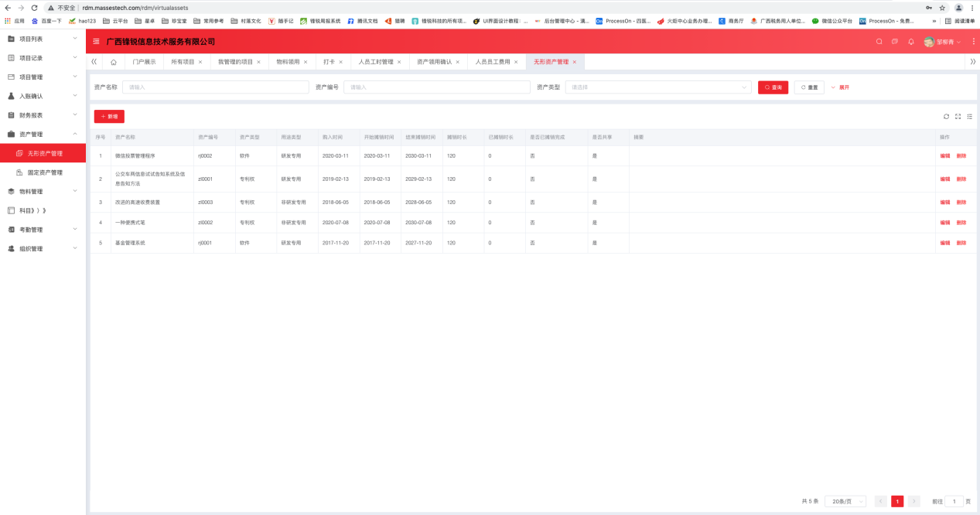980x515 pixels.
Task: Open notifications with the bell icon
Action: click(910, 41)
